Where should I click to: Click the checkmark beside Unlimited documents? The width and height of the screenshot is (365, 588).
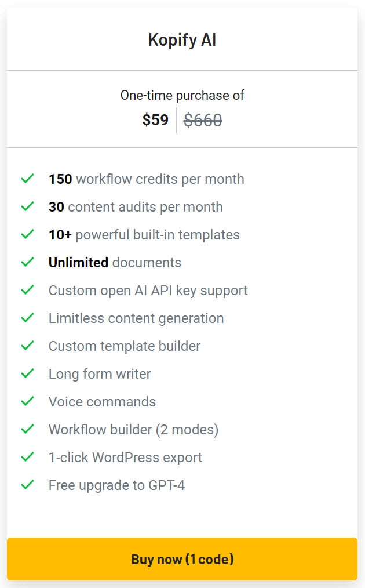[27, 263]
